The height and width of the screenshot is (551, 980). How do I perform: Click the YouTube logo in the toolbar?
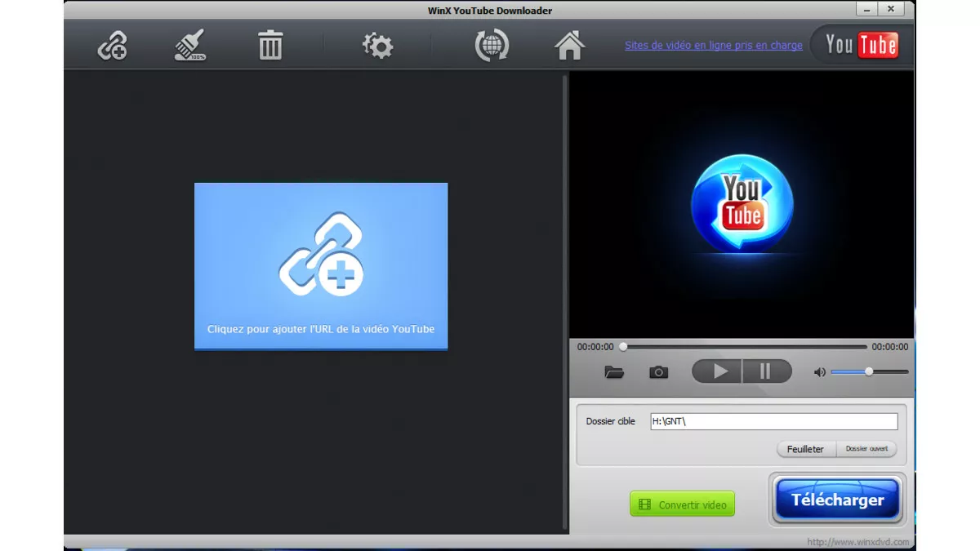pos(860,45)
